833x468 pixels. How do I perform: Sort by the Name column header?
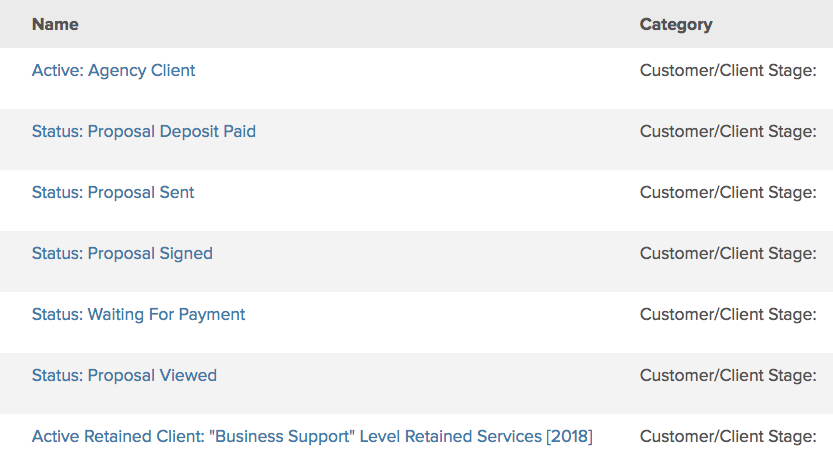point(55,24)
